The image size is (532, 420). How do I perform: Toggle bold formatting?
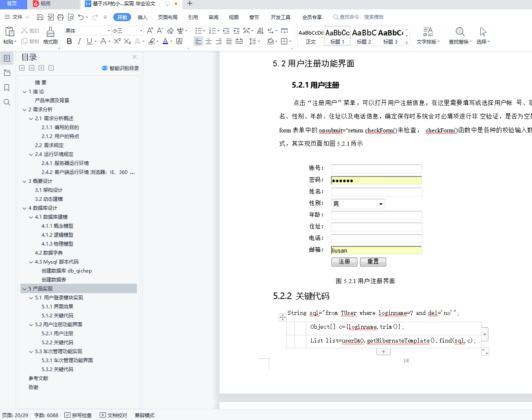point(69,41)
